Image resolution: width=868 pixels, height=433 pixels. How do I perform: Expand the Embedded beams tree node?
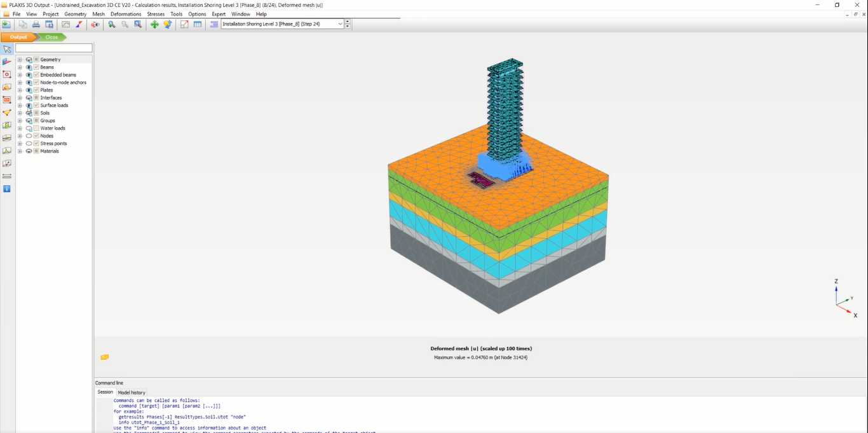(20, 75)
